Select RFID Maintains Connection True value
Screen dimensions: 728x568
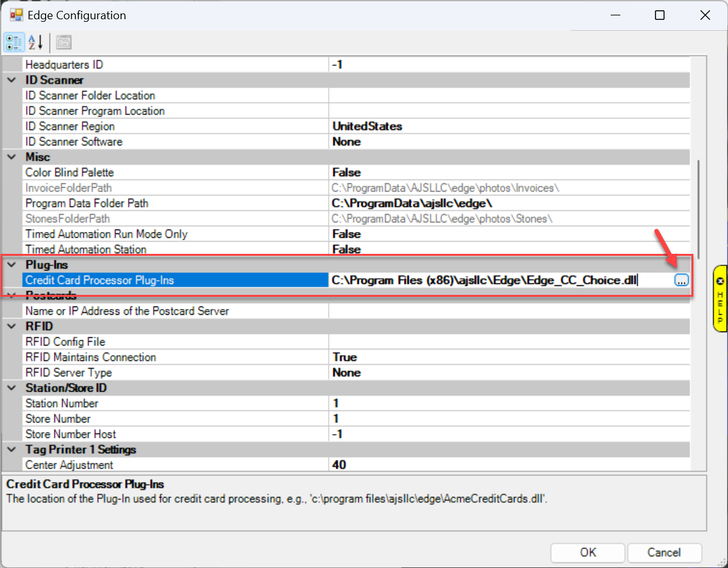pos(345,357)
